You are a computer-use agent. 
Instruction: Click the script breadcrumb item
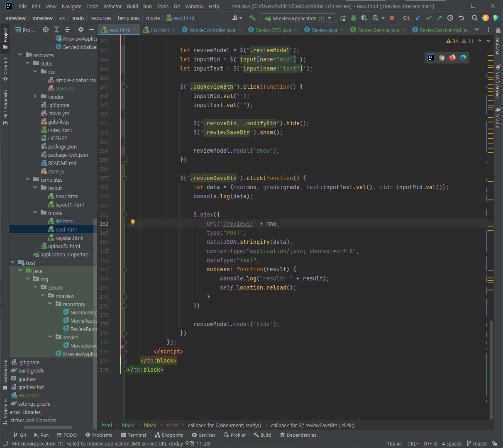pyautogui.click(x=172, y=425)
